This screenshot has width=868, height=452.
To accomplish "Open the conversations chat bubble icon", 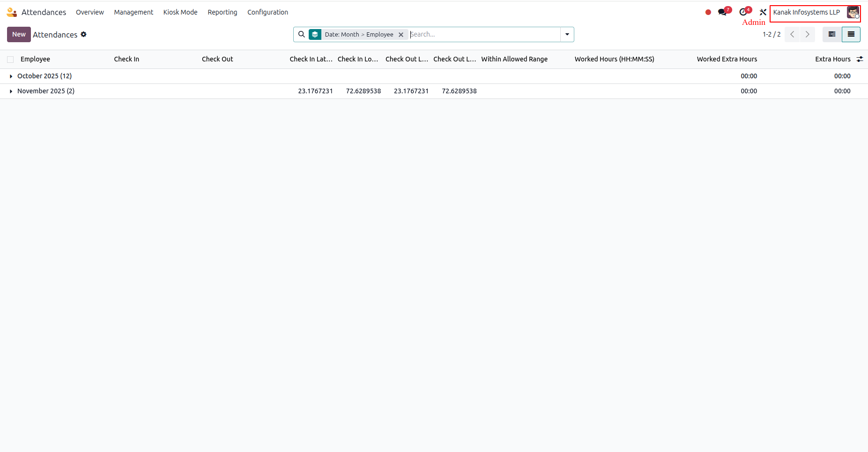I will click(722, 12).
